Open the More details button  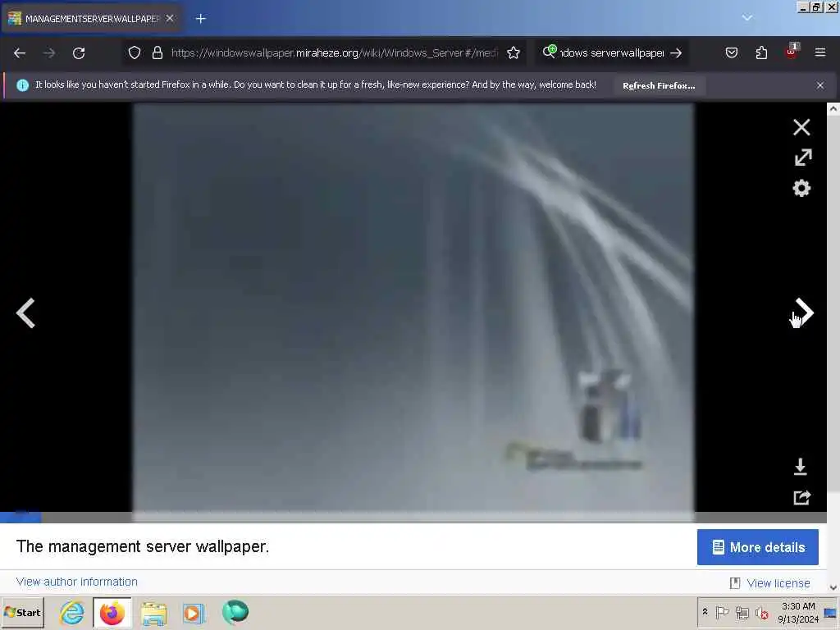(x=757, y=547)
